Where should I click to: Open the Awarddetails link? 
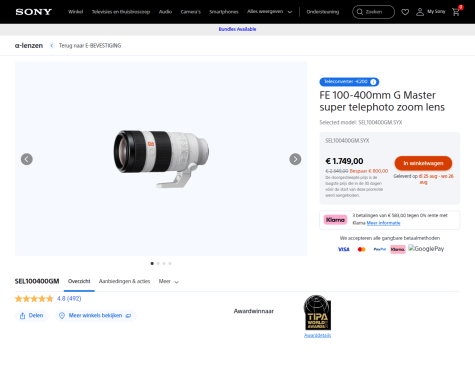pyautogui.click(x=317, y=335)
